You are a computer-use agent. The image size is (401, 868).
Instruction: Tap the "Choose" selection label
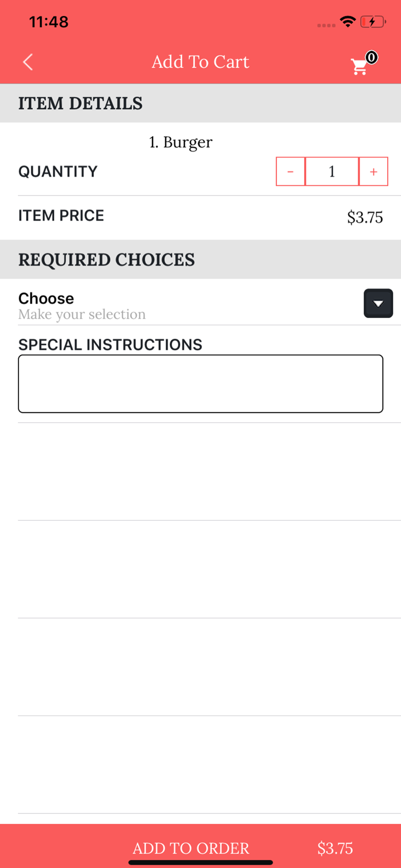click(46, 298)
